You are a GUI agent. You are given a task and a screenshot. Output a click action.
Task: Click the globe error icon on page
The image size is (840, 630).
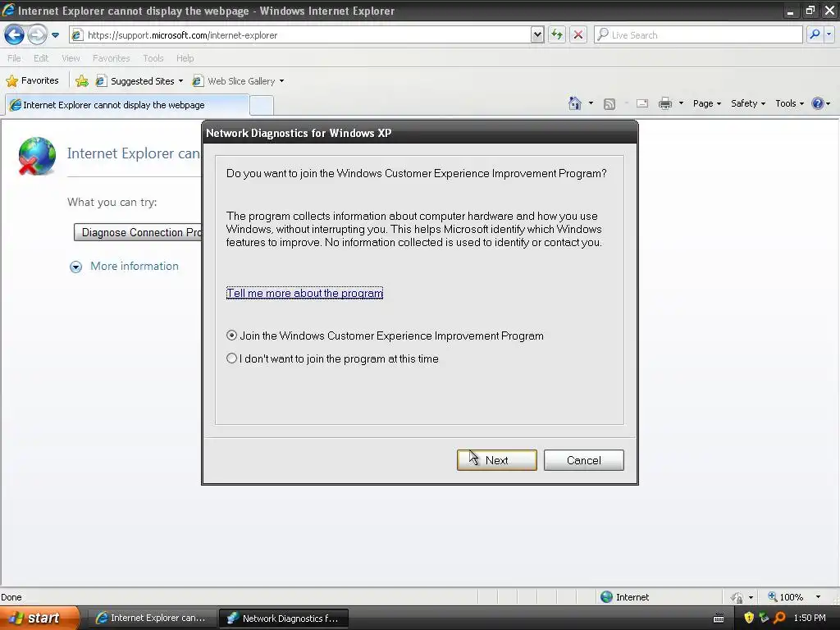(x=36, y=156)
